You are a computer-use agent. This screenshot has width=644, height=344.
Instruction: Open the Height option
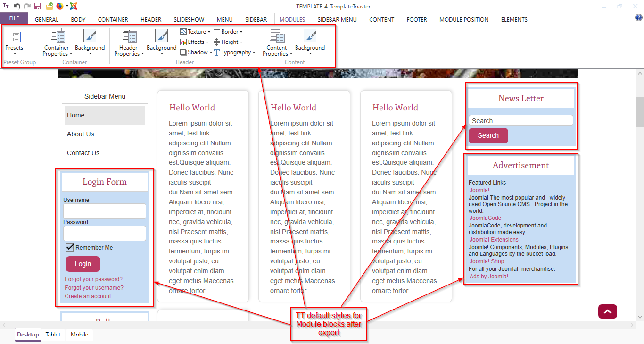pyautogui.click(x=228, y=42)
